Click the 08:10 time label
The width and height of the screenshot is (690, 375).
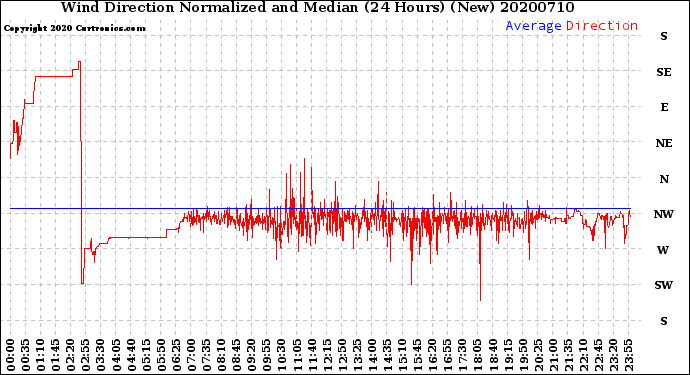point(221,355)
